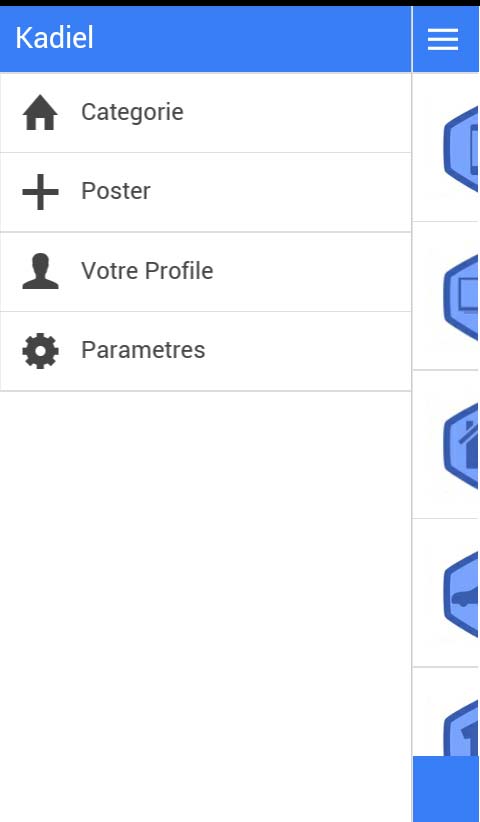Select the person silhouette profile icon
The image size is (480, 822).
pyautogui.click(x=40, y=271)
